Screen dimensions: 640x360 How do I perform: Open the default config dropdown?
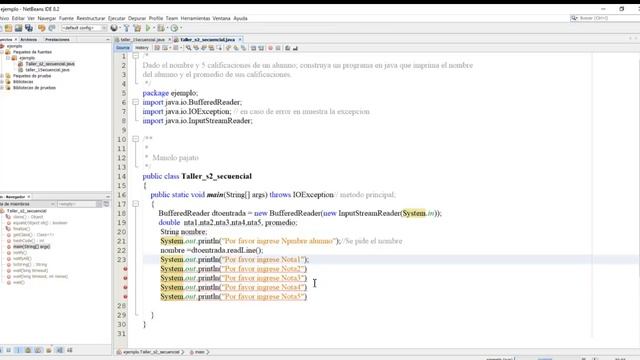pyautogui.click(x=84, y=28)
